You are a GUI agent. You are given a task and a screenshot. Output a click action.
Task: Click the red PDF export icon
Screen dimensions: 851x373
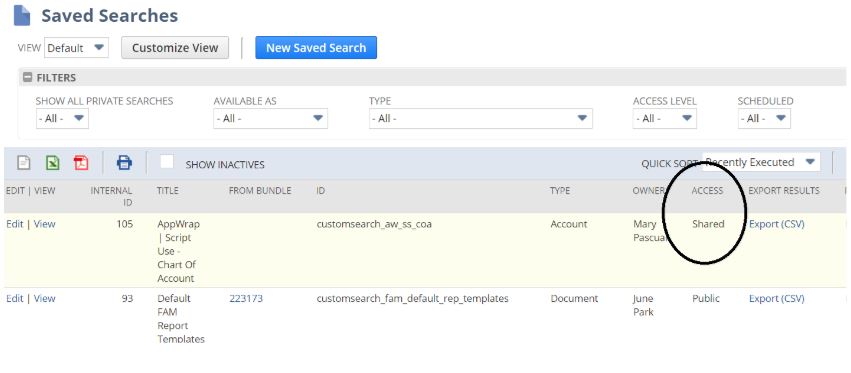[81, 162]
